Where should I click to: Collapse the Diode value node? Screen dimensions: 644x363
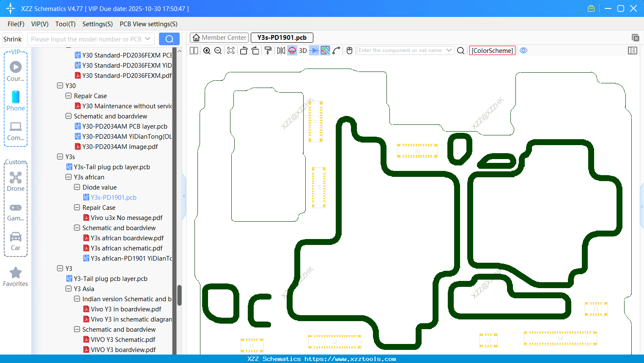click(77, 187)
